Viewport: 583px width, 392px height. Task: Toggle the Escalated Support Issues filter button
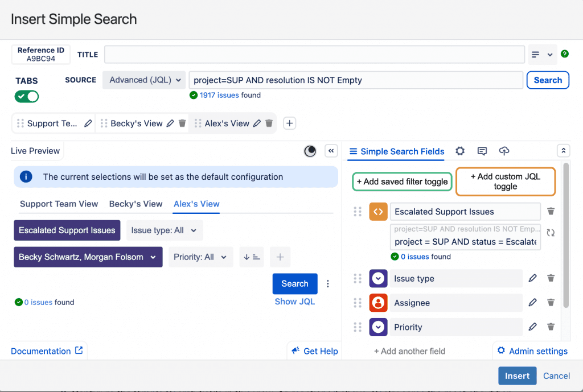coord(67,230)
